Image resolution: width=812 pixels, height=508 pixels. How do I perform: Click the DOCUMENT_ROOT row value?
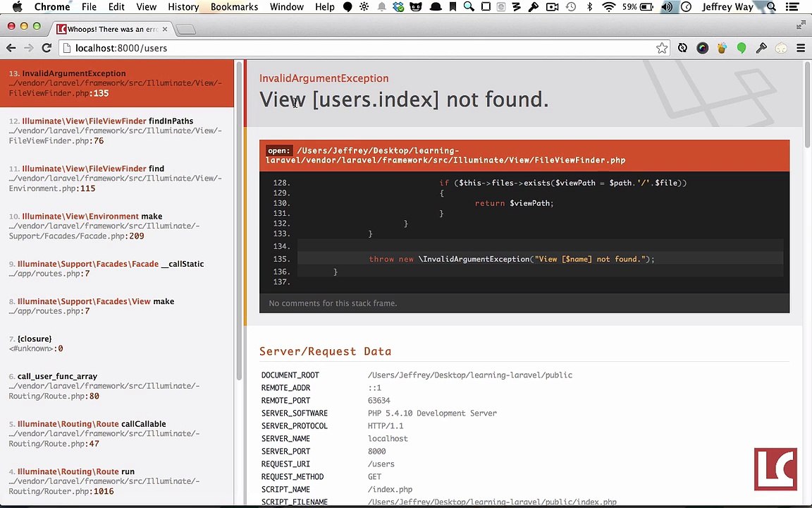tap(469, 375)
